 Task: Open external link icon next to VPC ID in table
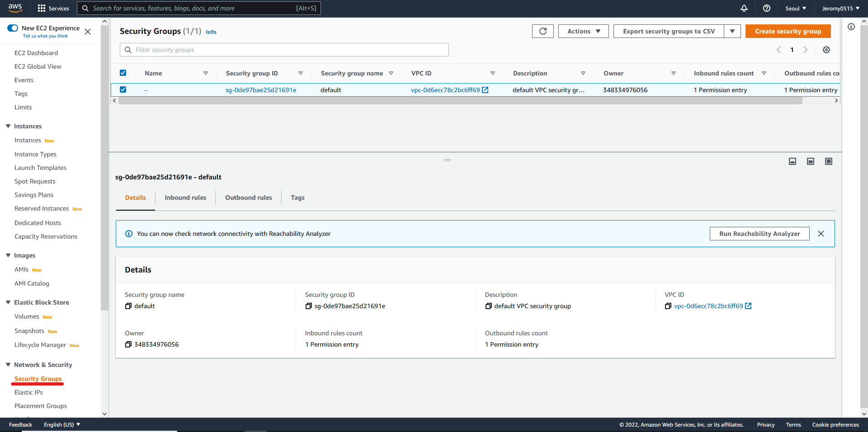[x=485, y=90]
